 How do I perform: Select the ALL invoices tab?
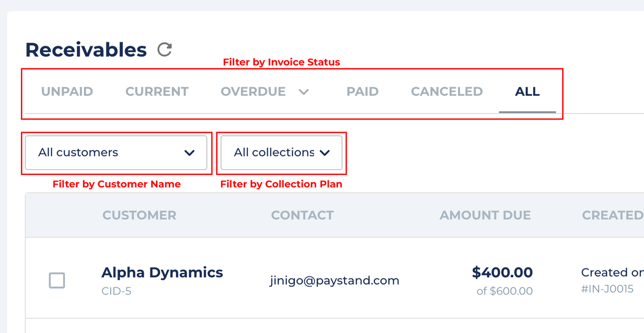pyautogui.click(x=527, y=92)
